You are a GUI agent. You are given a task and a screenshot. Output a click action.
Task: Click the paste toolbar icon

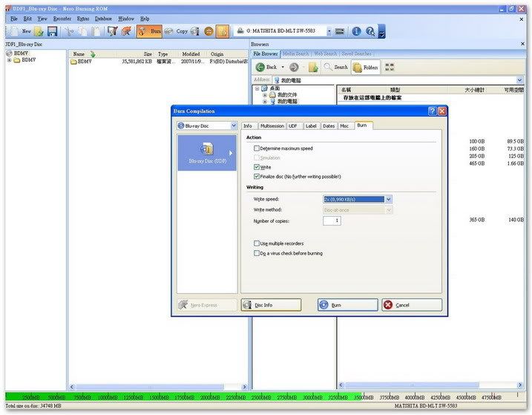click(x=96, y=31)
